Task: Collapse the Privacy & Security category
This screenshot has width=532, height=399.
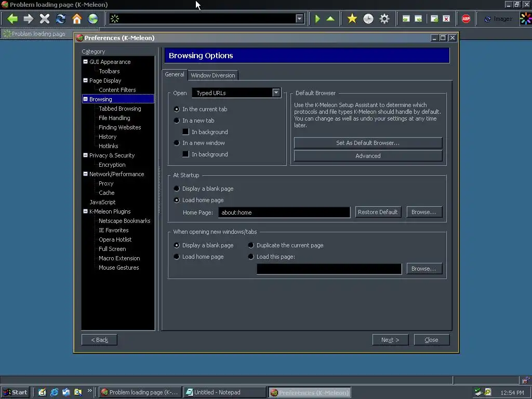Action: tap(85, 155)
